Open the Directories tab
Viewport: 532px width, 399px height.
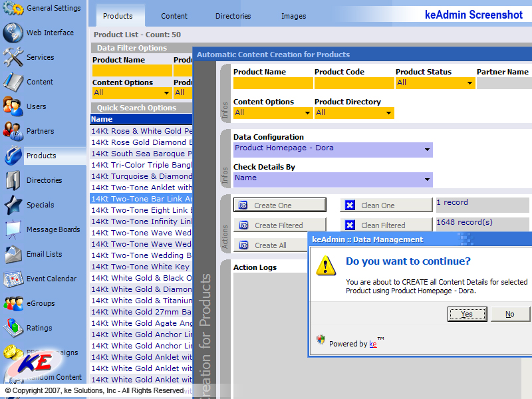(x=233, y=16)
